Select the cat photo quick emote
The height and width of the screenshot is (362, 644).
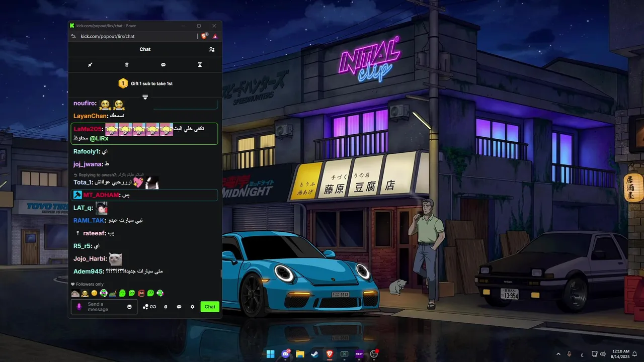(75, 293)
